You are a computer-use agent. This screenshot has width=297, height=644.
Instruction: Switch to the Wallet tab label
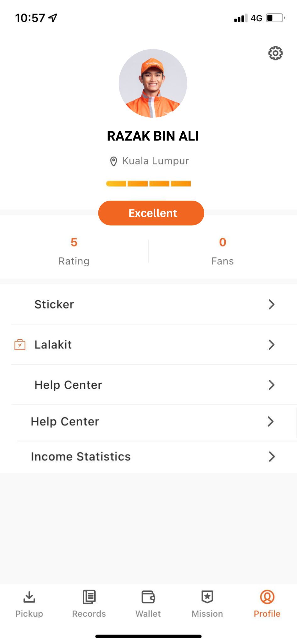pos(148,614)
